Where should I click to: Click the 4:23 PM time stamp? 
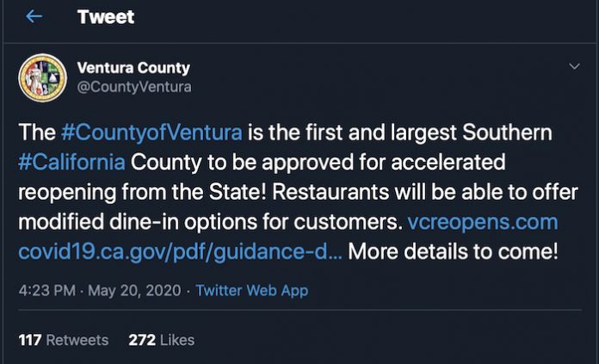[x=47, y=290]
